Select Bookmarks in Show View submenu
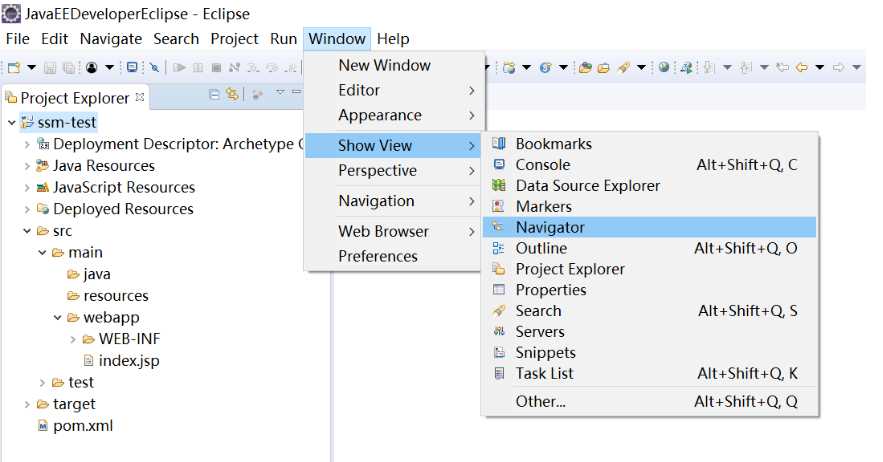 [x=650, y=144]
